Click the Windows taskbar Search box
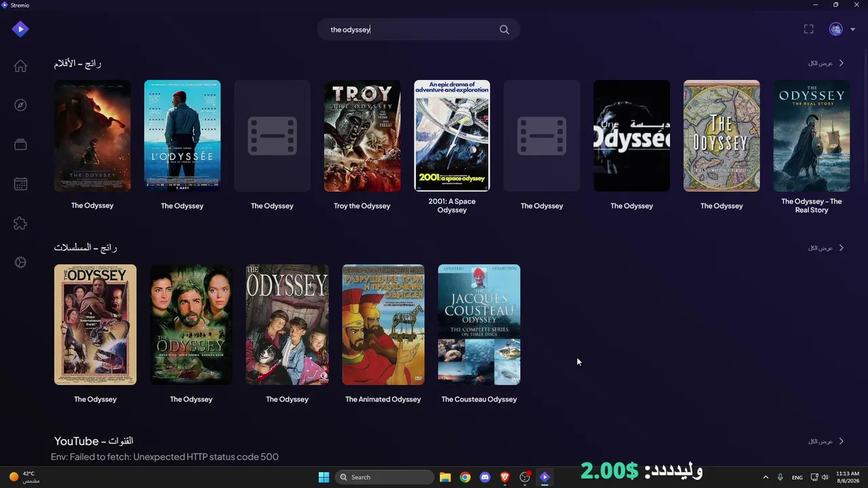868x488 pixels. click(385, 477)
